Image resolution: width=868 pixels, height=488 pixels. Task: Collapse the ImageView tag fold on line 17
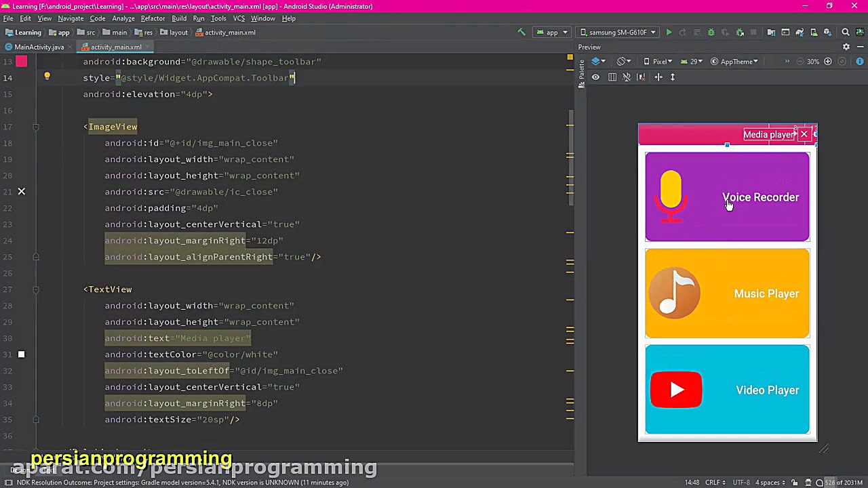36,127
